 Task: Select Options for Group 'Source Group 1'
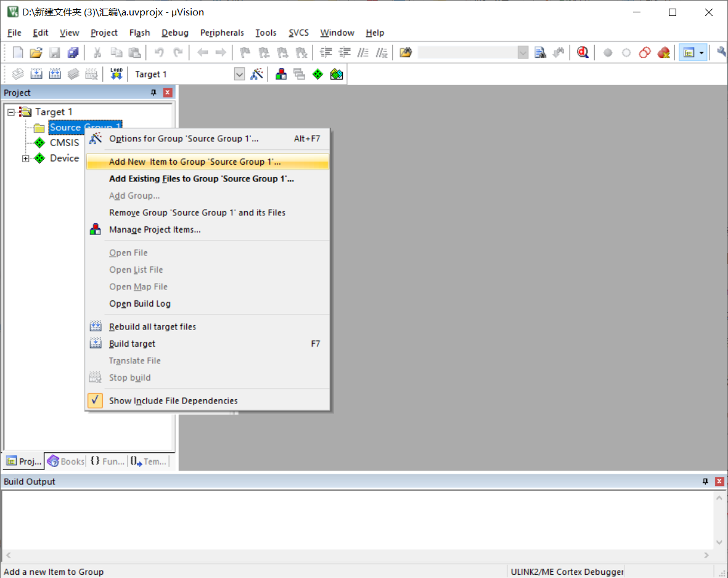[208, 138]
